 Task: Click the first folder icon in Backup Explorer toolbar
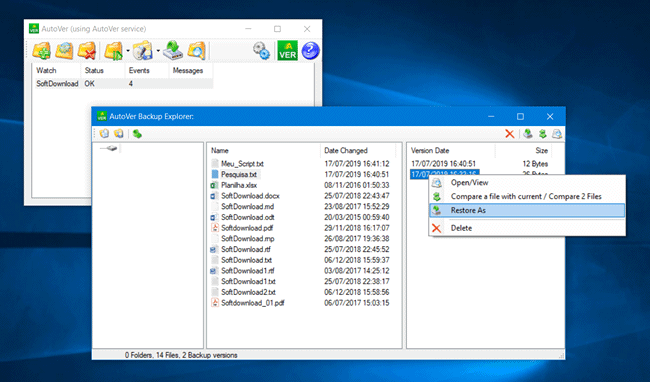pyautogui.click(x=104, y=133)
